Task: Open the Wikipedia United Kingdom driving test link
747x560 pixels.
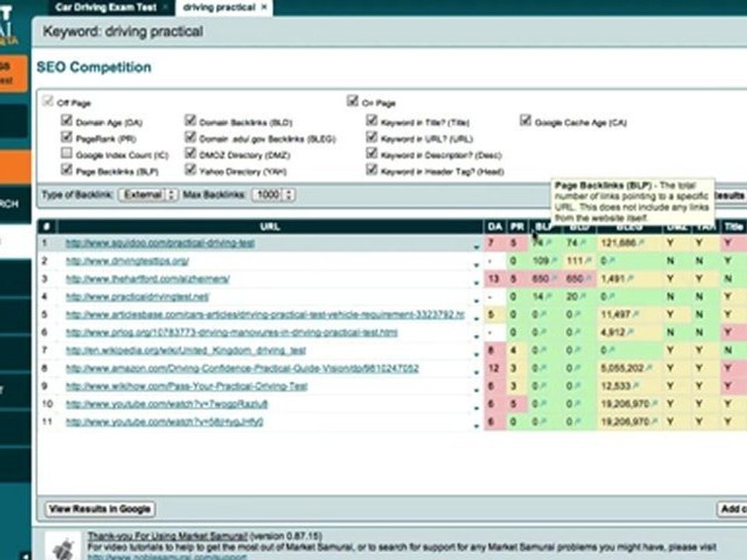Action: (x=186, y=351)
